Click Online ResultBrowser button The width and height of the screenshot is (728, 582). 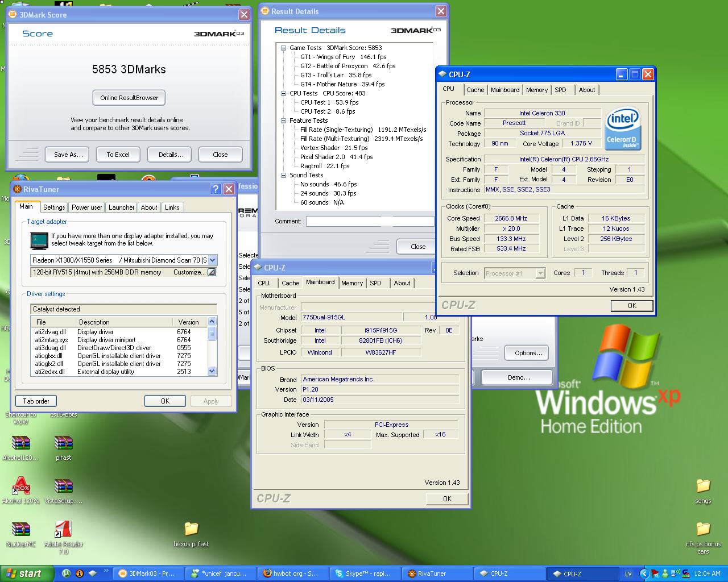129,98
